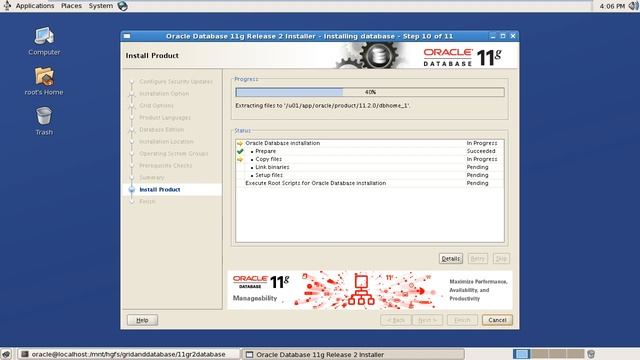Click the disabled Next button

pos(427,320)
